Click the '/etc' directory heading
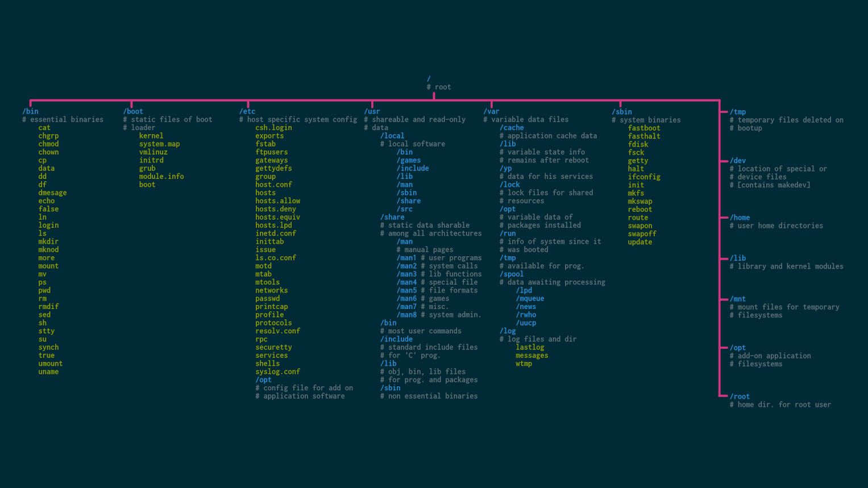 click(247, 111)
